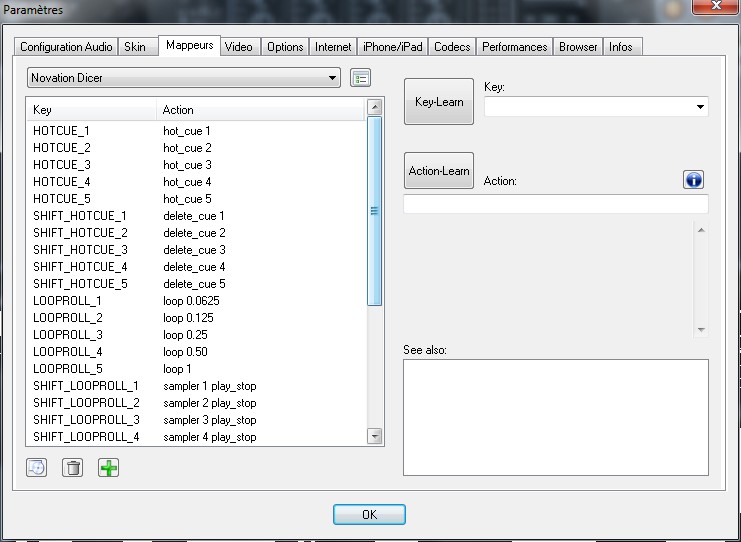Open the Skin tab
The image size is (741, 542).
coord(134,47)
